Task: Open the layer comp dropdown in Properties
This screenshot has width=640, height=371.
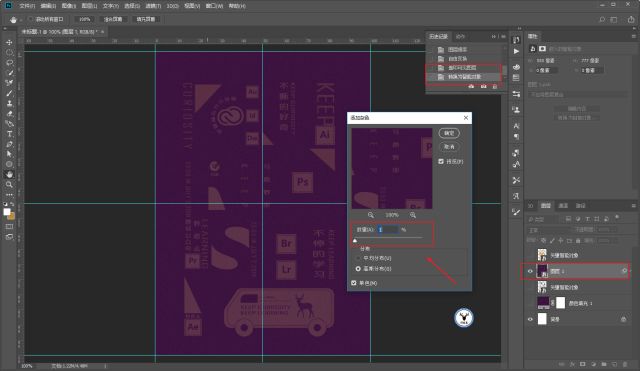Action: point(578,95)
